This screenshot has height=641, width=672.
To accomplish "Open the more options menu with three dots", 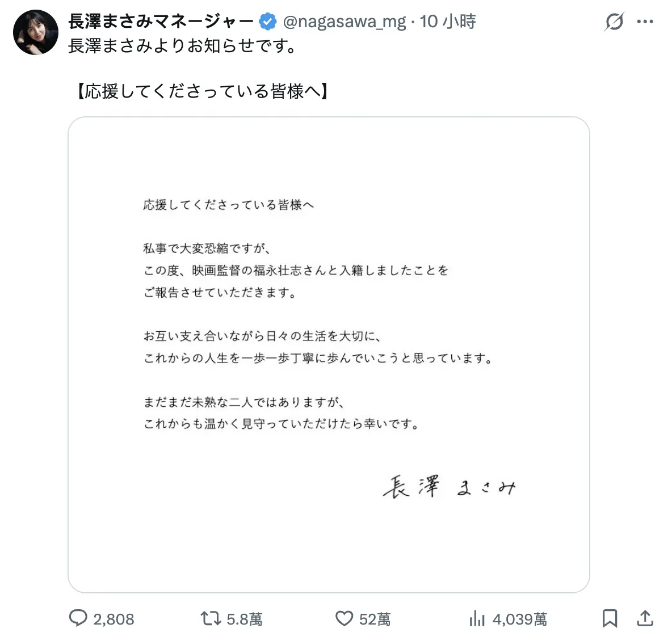I will pyautogui.click(x=645, y=22).
